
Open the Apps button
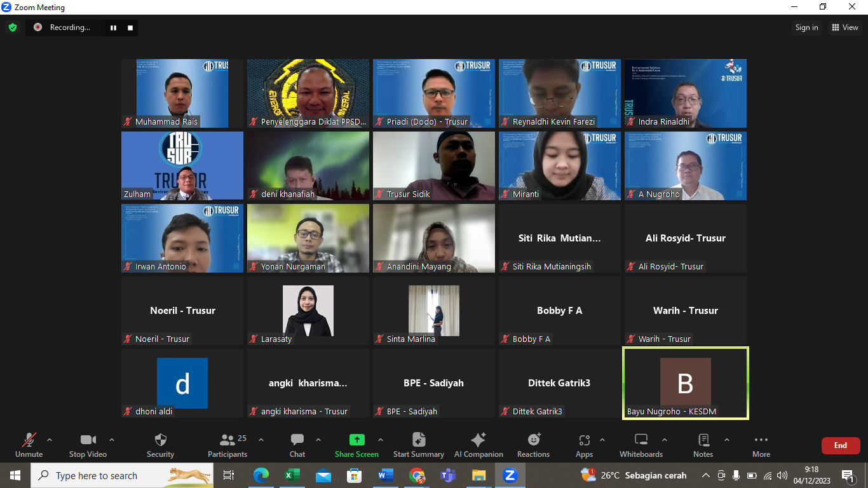584,445
